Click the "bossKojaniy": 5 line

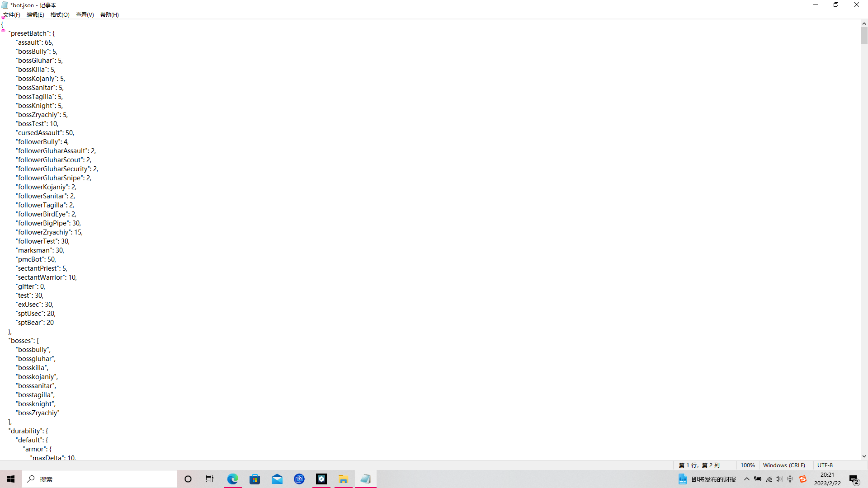41,79
